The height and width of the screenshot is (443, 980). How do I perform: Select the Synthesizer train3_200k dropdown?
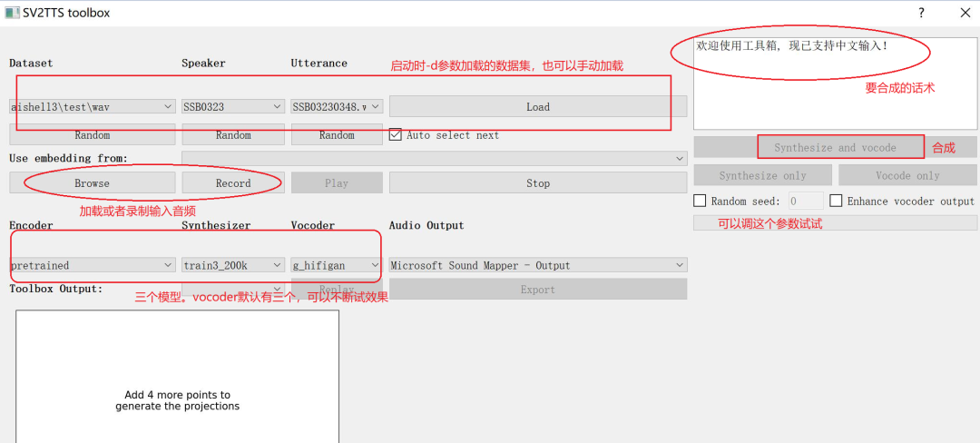pyautogui.click(x=233, y=265)
